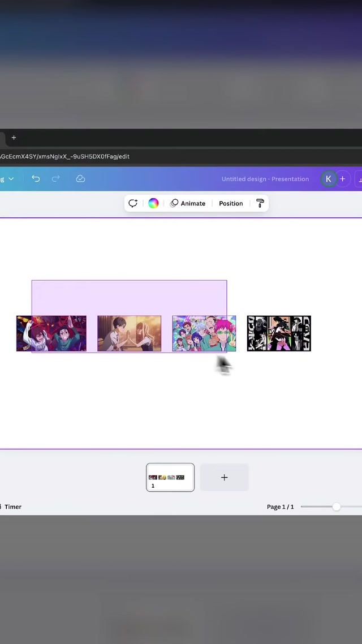The image size is (362, 644).
Task: Select page 1 thumbnail
Action: tap(170, 477)
